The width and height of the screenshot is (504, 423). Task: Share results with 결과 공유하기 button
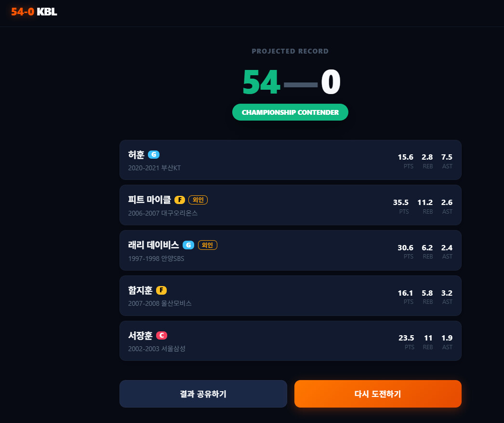(203, 394)
